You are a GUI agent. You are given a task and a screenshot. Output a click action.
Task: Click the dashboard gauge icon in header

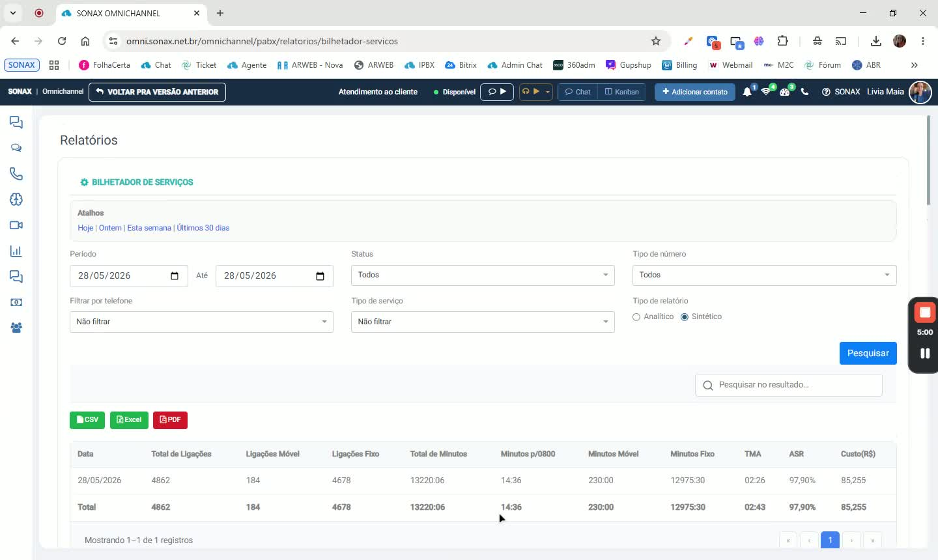click(785, 92)
